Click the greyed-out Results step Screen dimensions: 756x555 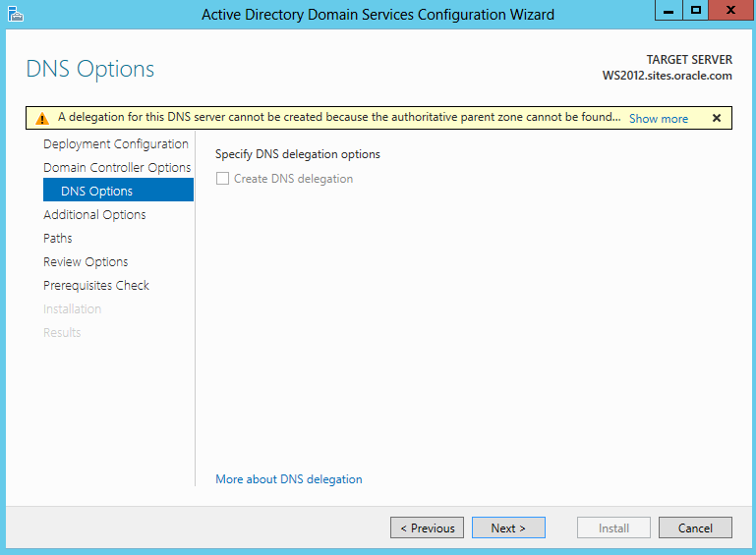62,333
